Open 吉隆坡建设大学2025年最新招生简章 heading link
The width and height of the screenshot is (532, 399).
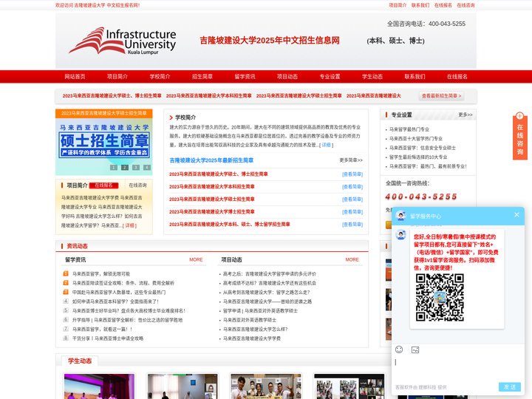[211, 160]
